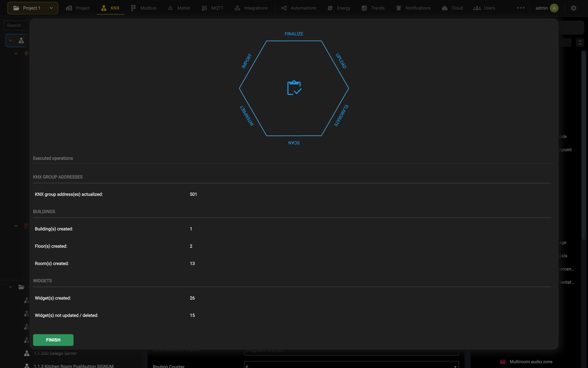
Task: Open the Integrations tab
Action: (x=251, y=8)
